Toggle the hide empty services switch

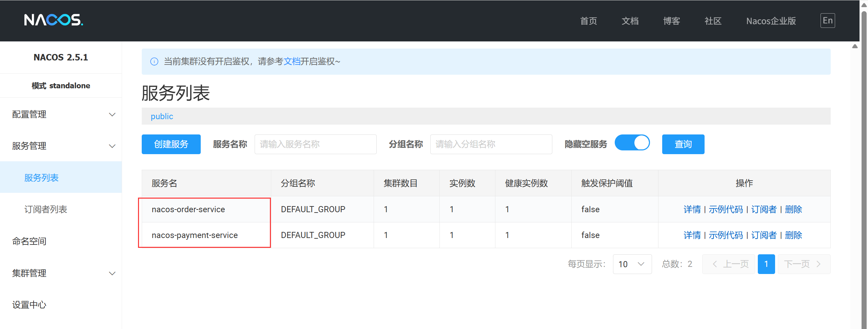coord(632,143)
